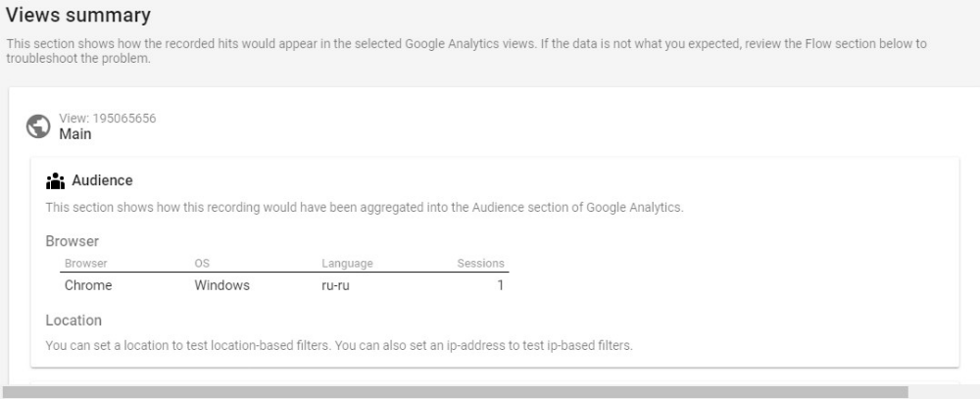This screenshot has height=399, width=980.
Task: Click the horizontal scrollbar thumb at bottom
Action: (454, 393)
